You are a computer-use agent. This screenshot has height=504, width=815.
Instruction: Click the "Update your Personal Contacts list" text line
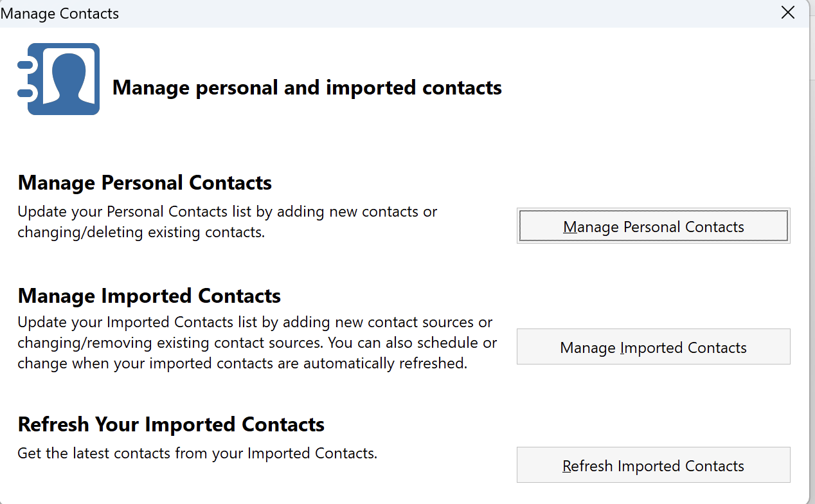(228, 212)
